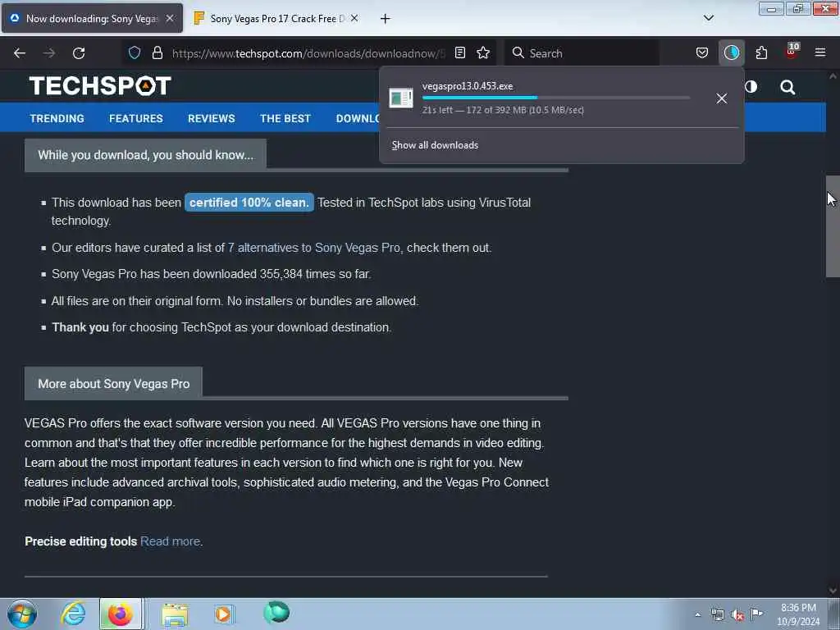Click 'Precise editing tools' text
Image resolution: width=840 pixels, height=630 pixels.
pos(81,541)
